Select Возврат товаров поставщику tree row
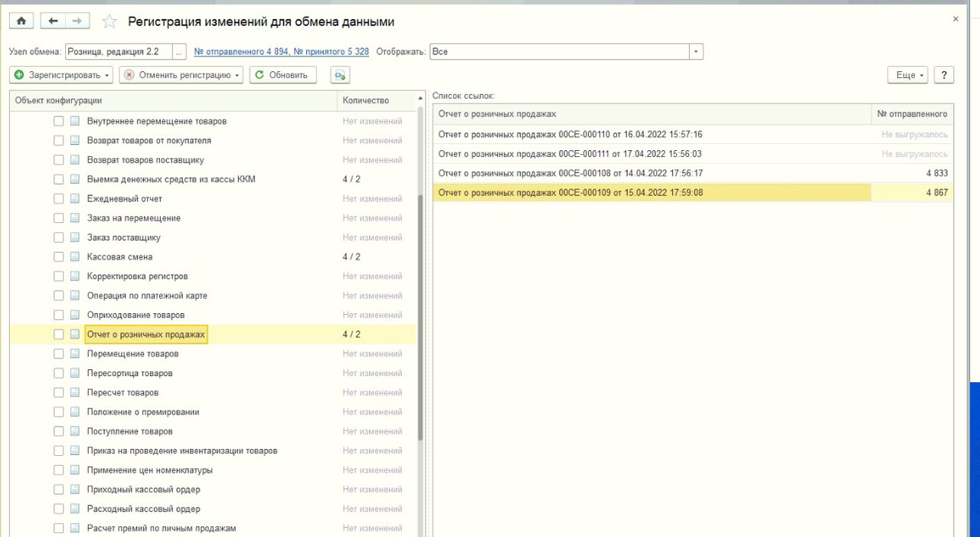The image size is (980, 537). point(213,160)
